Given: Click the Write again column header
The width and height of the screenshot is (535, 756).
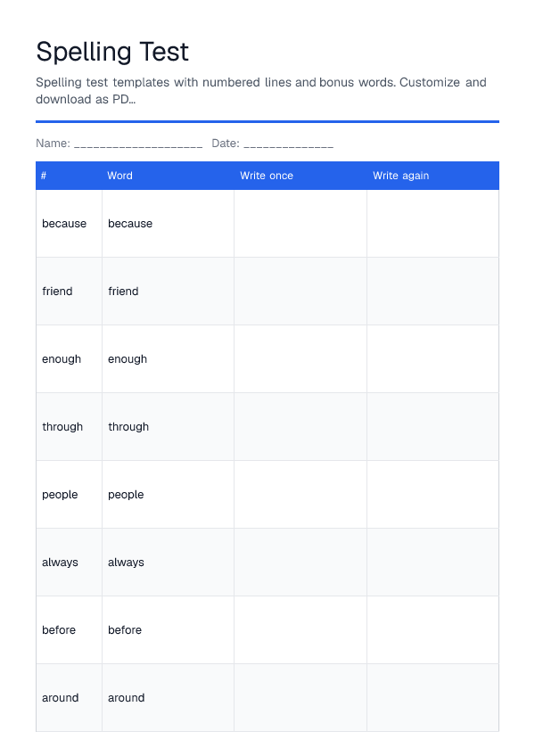Looking at the screenshot, I should (400, 176).
